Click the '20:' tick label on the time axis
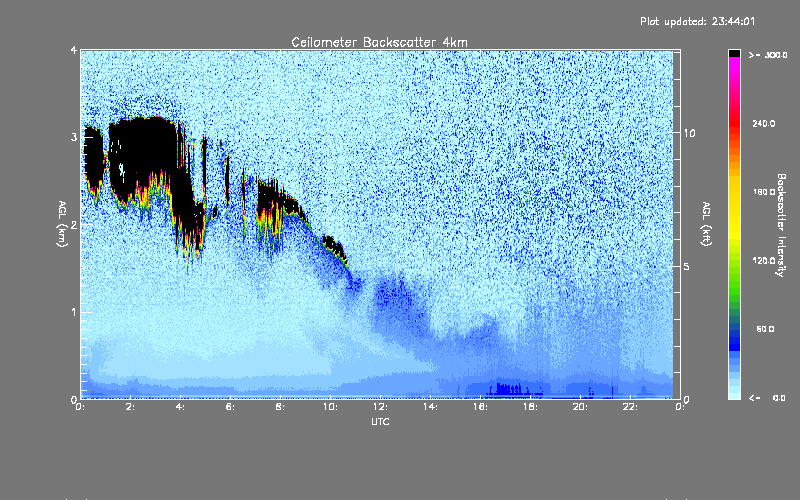This screenshot has width=800, height=500. [580, 407]
